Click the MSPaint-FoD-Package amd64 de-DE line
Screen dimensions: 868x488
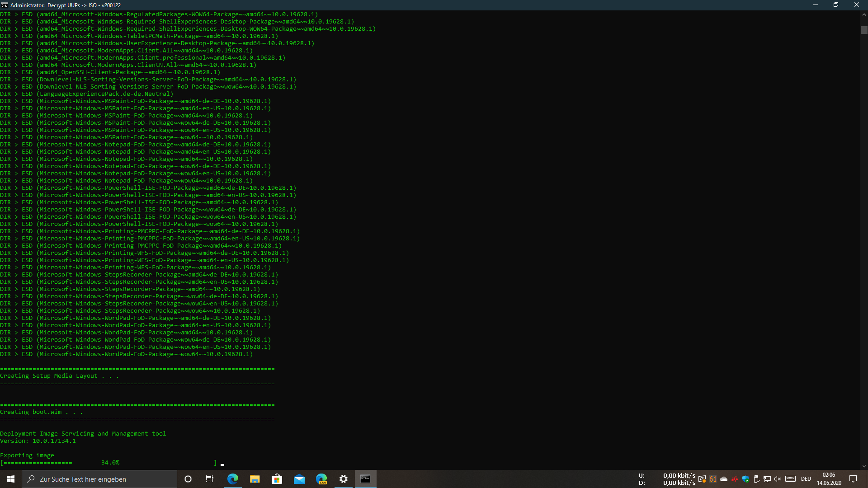click(x=136, y=101)
